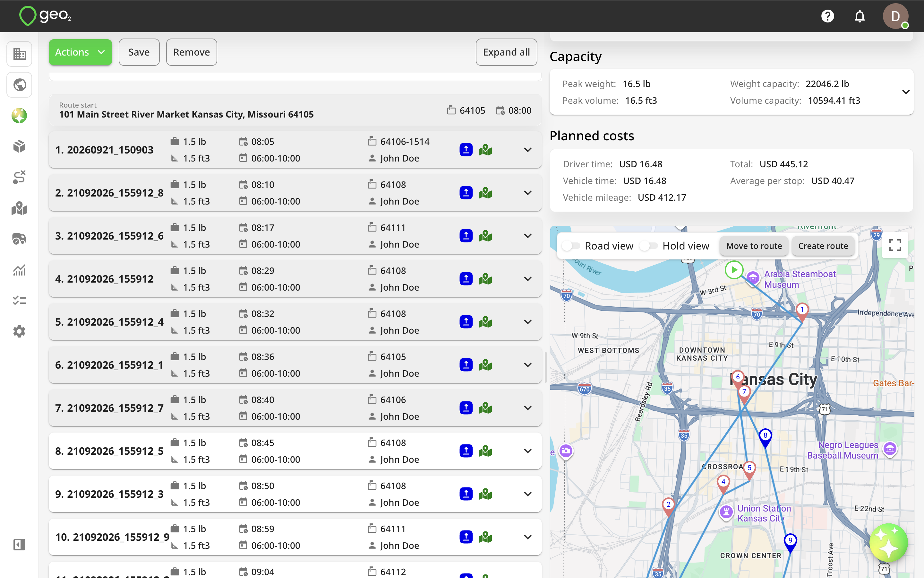Expand stop 3. 21092026_155912_6 details

click(x=528, y=236)
